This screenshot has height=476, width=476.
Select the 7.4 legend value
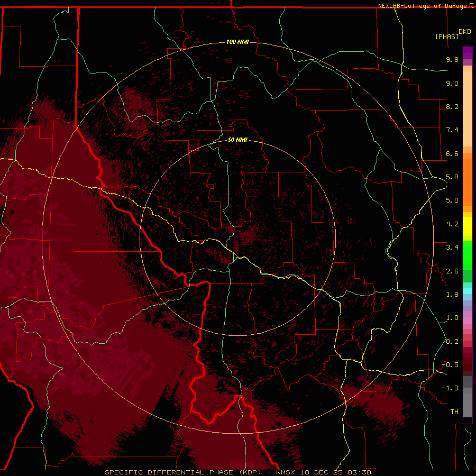click(x=452, y=130)
